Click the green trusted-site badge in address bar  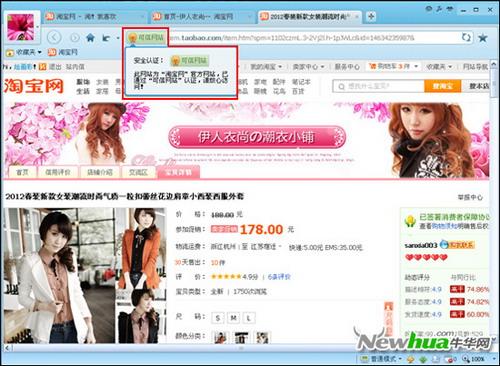click(146, 38)
